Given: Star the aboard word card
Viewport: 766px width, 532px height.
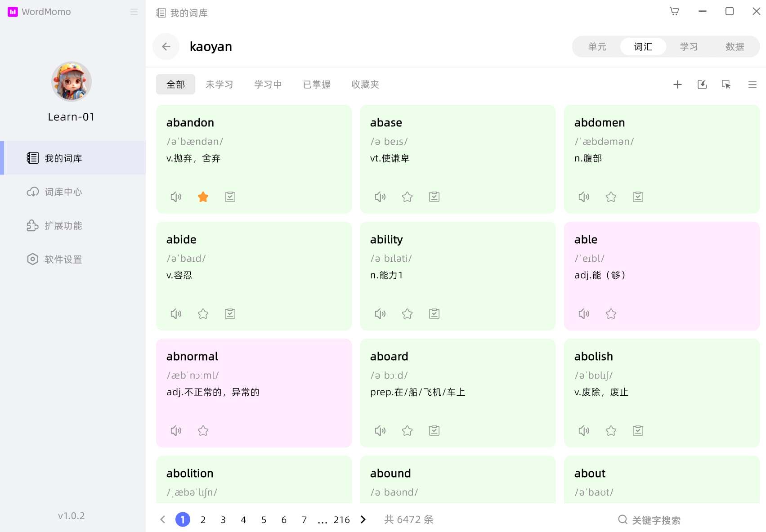Looking at the screenshot, I should coord(407,431).
